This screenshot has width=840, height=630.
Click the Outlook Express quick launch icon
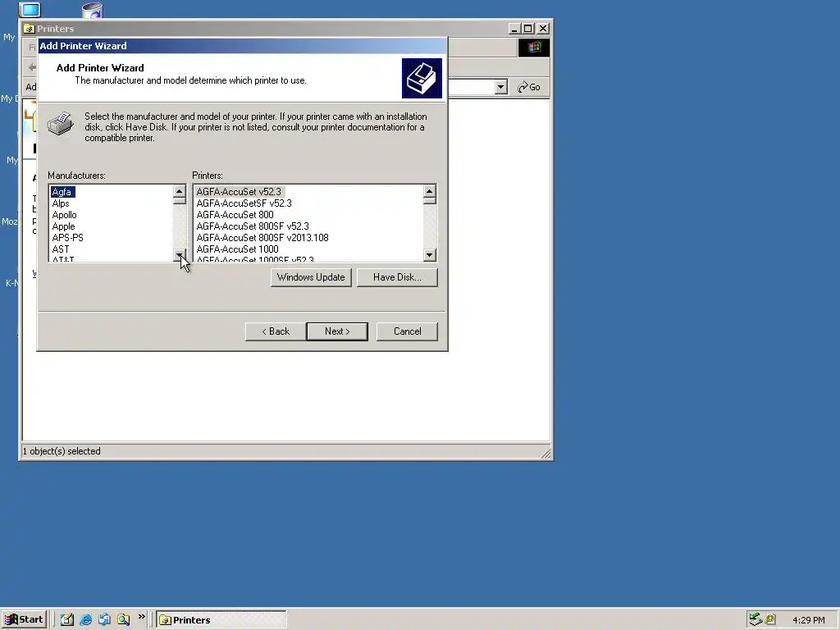pos(104,619)
